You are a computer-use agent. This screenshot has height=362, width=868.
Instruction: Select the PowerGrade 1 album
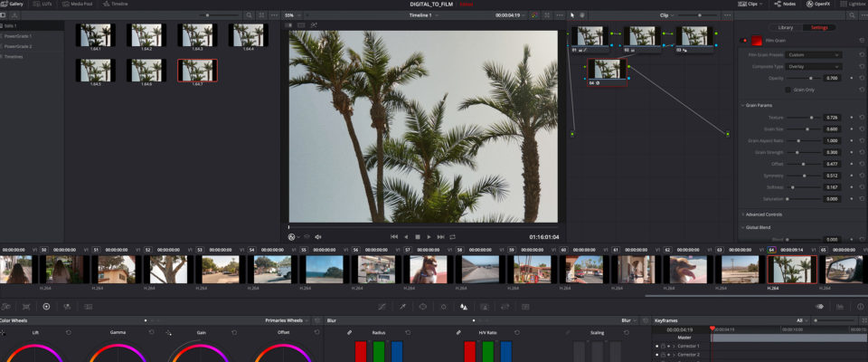[x=33, y=36]
